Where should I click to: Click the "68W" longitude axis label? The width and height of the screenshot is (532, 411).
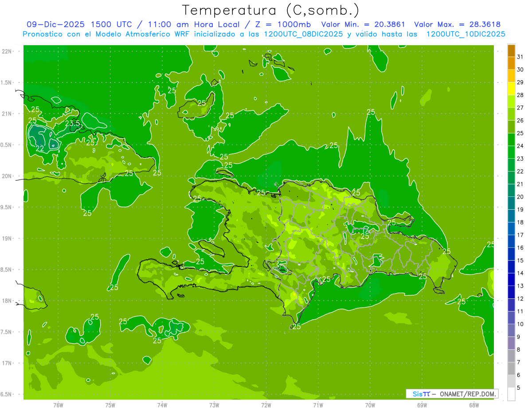[x=474, y=405]
